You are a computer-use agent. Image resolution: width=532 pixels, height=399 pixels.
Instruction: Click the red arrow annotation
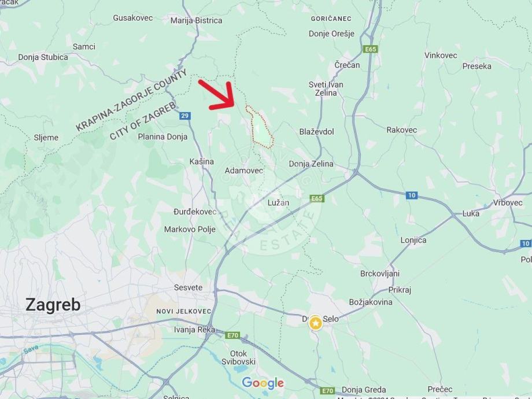[x=217, y=95]
